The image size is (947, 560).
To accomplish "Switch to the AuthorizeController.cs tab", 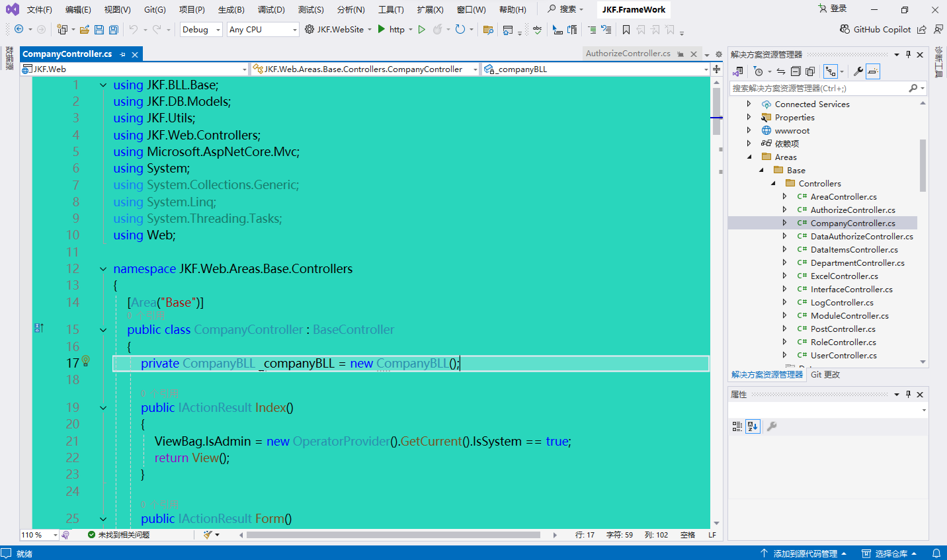I will [x=628, y=54].
